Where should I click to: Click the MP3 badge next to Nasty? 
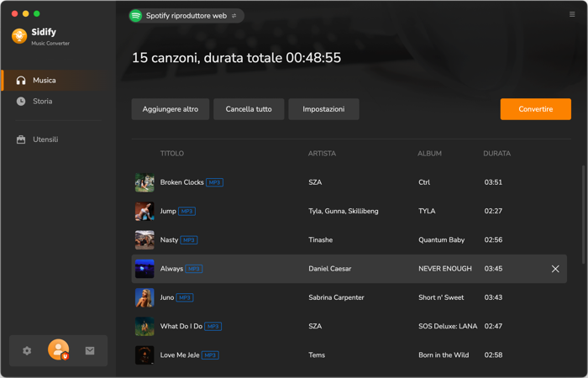(x=189, y=240)
